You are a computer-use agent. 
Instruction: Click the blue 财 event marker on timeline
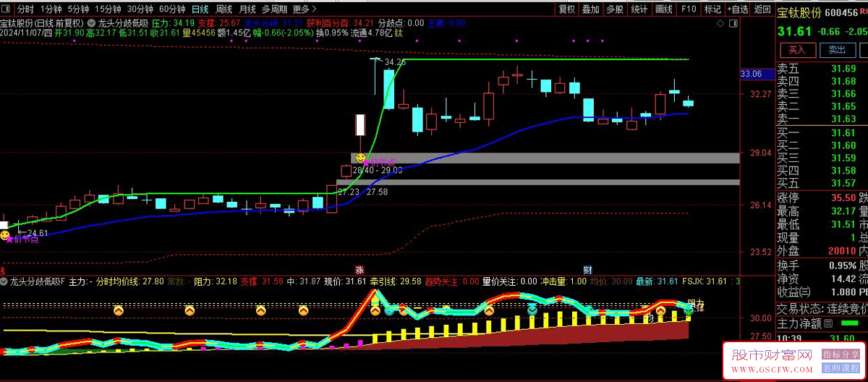tap(588, 269)
